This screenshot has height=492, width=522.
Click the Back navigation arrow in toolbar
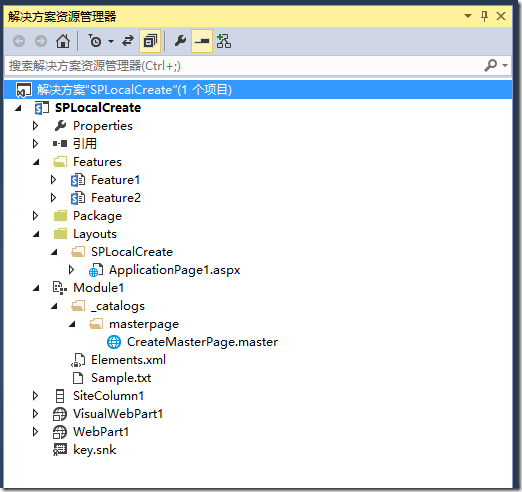click(x=19, y=41)
